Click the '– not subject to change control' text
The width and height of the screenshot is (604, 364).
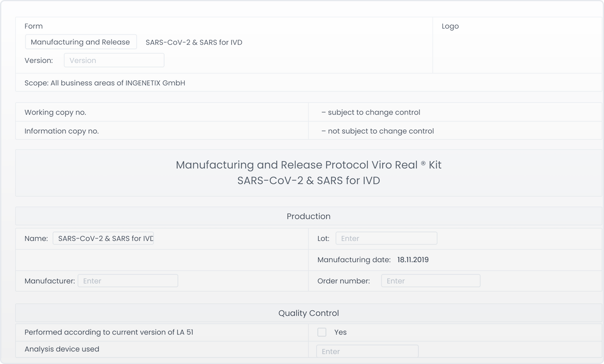378,131
